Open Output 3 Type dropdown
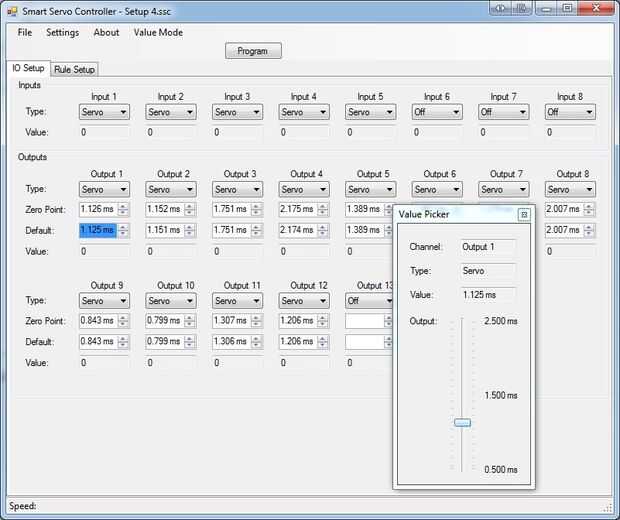The image size is (620, 520). tap(237, 190)
